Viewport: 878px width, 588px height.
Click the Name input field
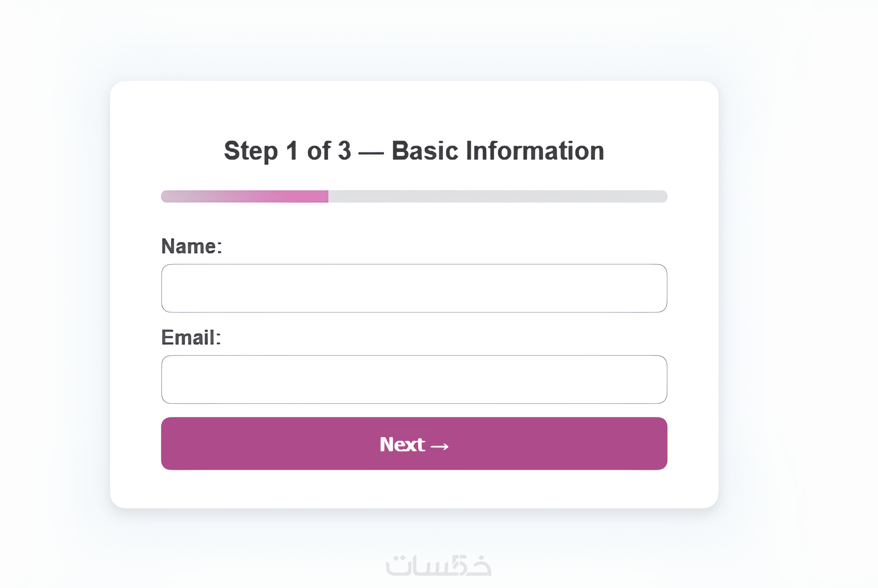pyautogui.click(x=414, y=288)
